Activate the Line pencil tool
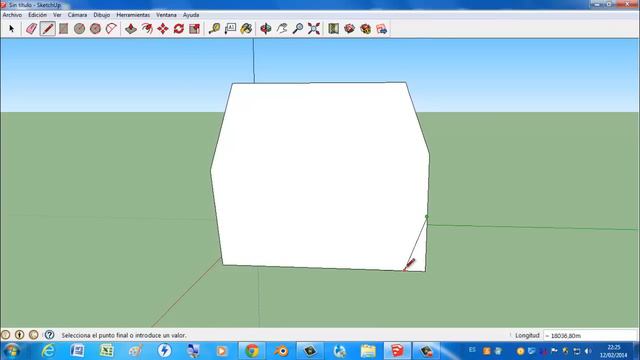The image size is (640, 360). tap(48, 29)
